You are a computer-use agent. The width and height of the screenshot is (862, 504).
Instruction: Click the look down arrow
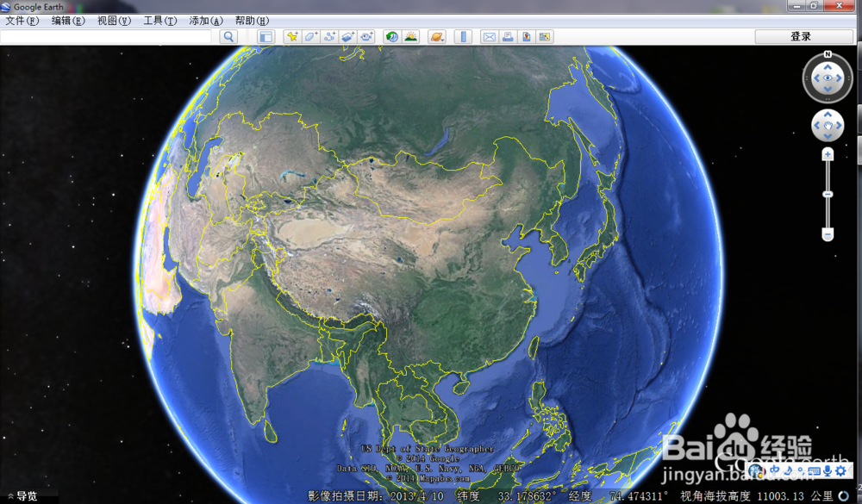tap(828, 90)
